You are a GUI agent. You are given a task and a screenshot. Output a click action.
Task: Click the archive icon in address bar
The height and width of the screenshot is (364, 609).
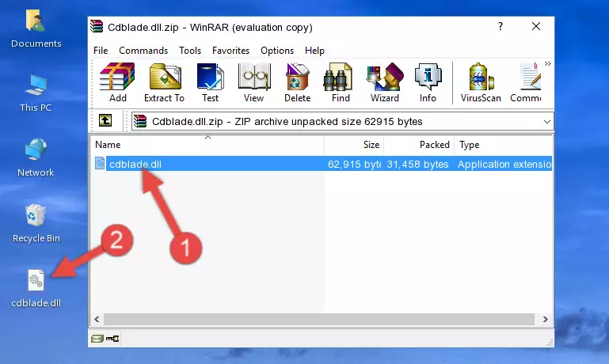[x=140, y=121]
